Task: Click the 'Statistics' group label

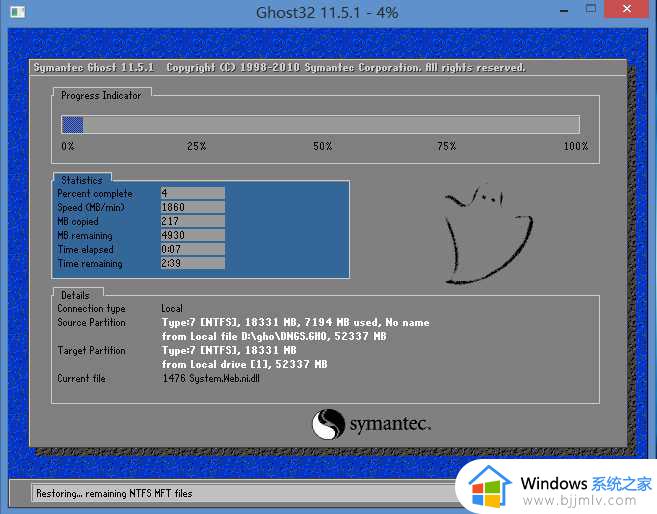Action: [x=82, y=180]
